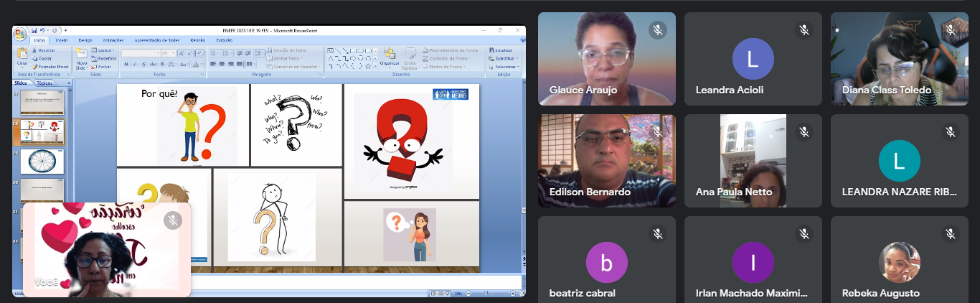This screenshot has height=303, width=980.
Task: Click the Undo arrow icon
Action: point(42,31)
